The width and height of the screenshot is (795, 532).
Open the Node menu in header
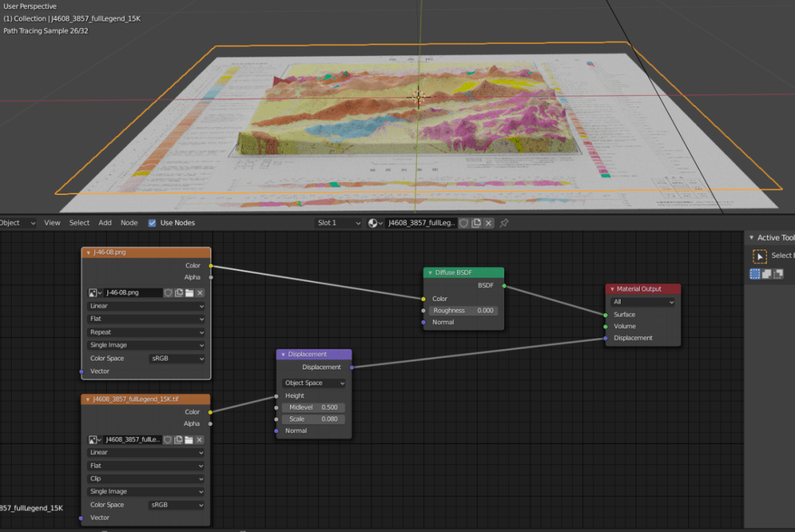click(x=129, y=223)
